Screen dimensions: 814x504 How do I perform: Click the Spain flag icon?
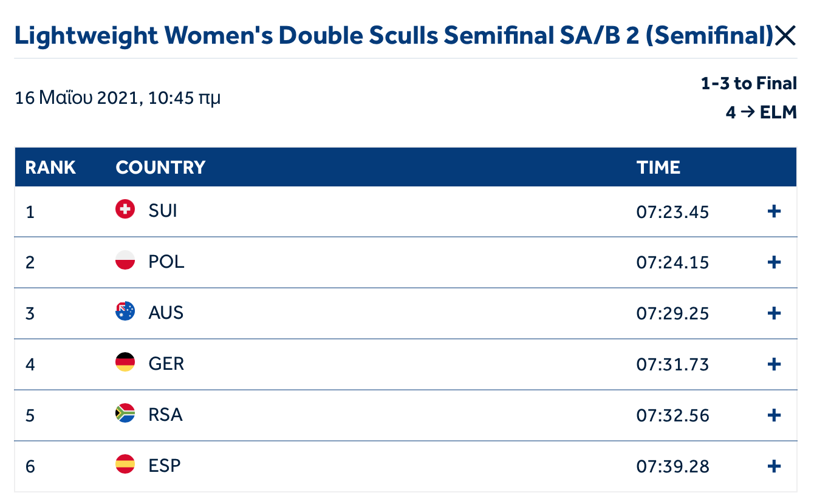coord(125,465)
